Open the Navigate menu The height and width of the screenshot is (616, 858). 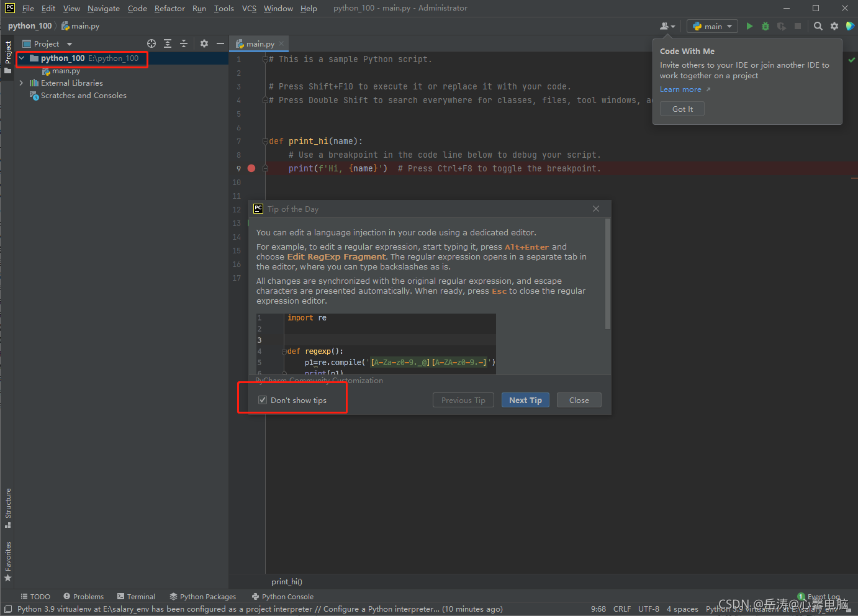(104, 8)
